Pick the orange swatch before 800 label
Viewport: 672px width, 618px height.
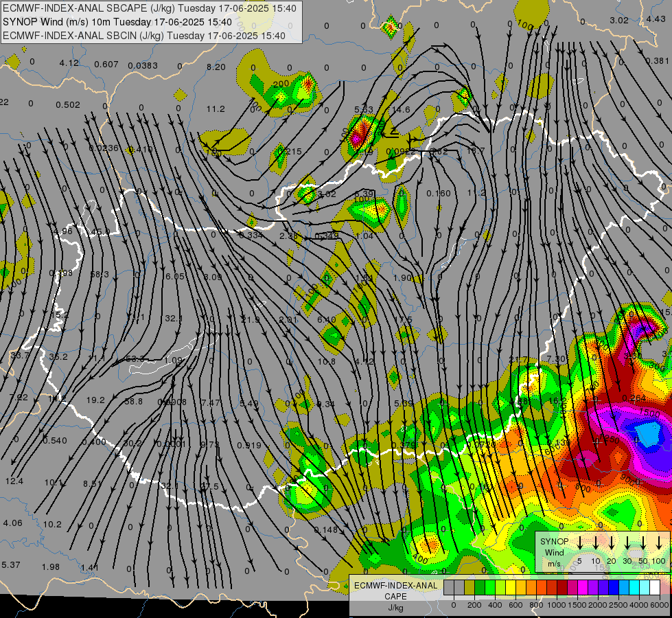point(531,588)
